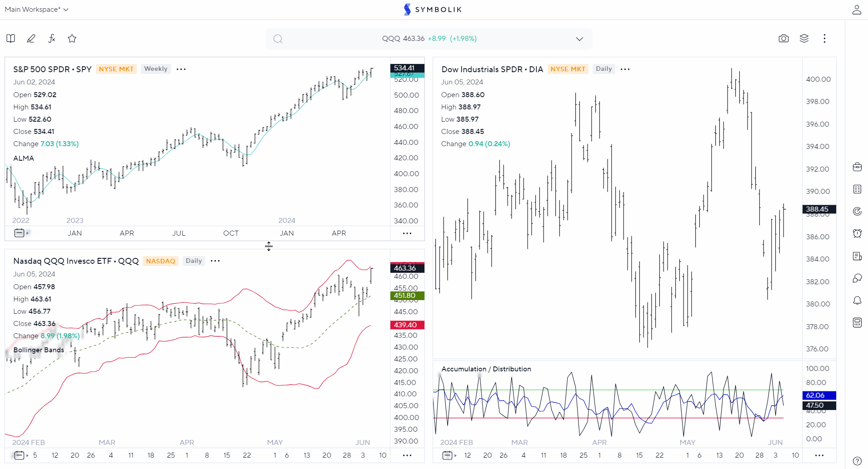Open the help question mark icon

coord(857,461)
